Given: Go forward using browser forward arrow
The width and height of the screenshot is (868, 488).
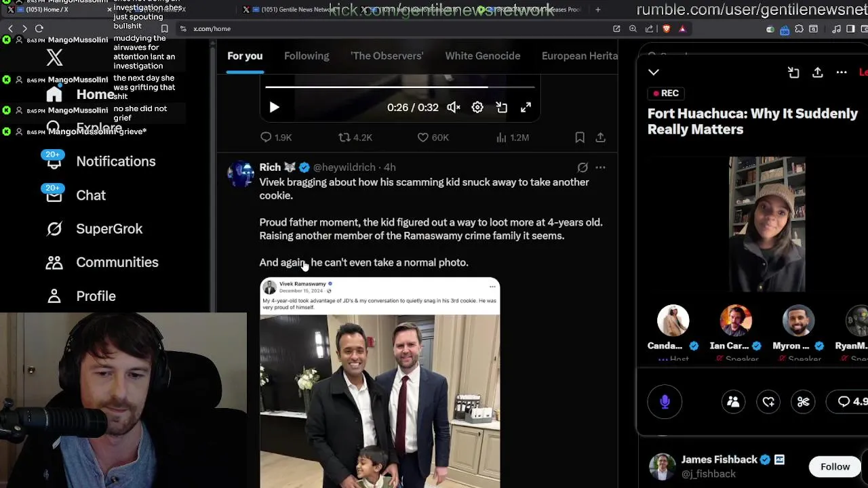Looking at the screenshot, I should tap(24, 28).
